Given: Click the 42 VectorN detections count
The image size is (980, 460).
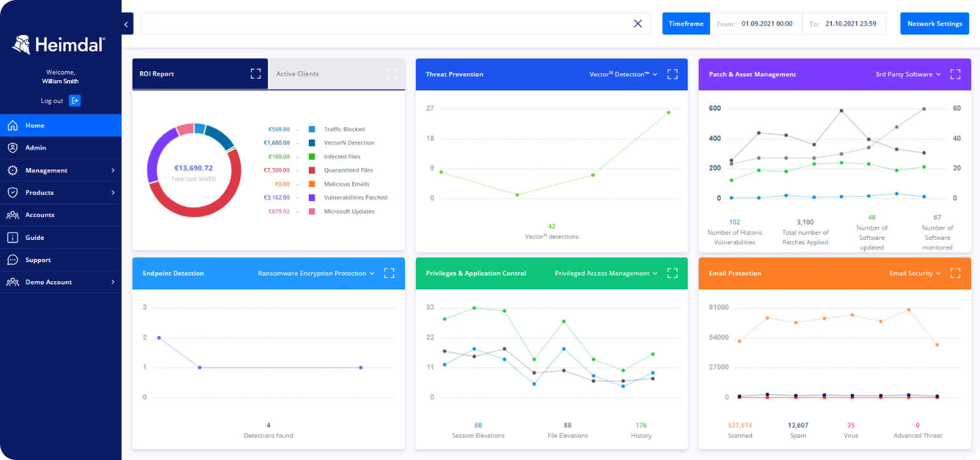Looking at the screenshot, I should [x=551, y=226].
